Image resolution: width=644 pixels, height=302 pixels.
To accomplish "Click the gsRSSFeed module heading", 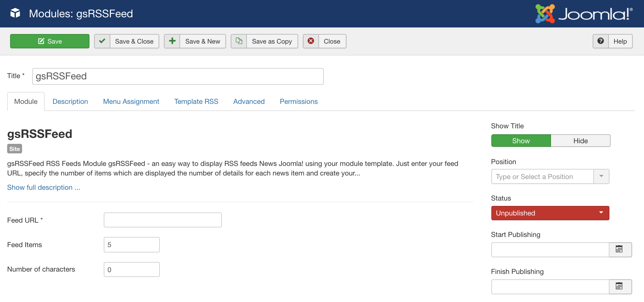I will pos(40,134).
